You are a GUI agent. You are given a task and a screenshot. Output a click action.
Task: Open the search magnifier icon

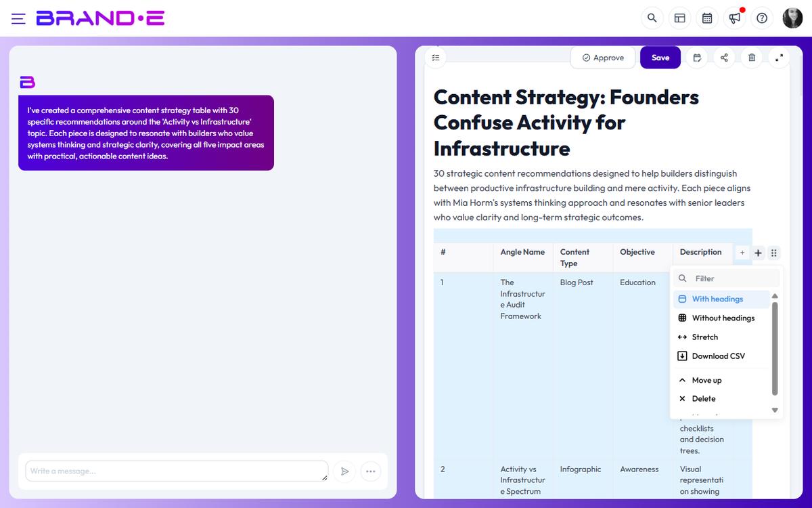(x=652, y=18)
